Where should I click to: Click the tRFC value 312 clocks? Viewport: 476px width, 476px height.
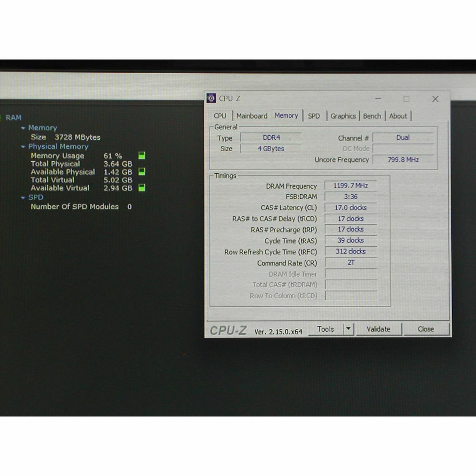(351, 251)
